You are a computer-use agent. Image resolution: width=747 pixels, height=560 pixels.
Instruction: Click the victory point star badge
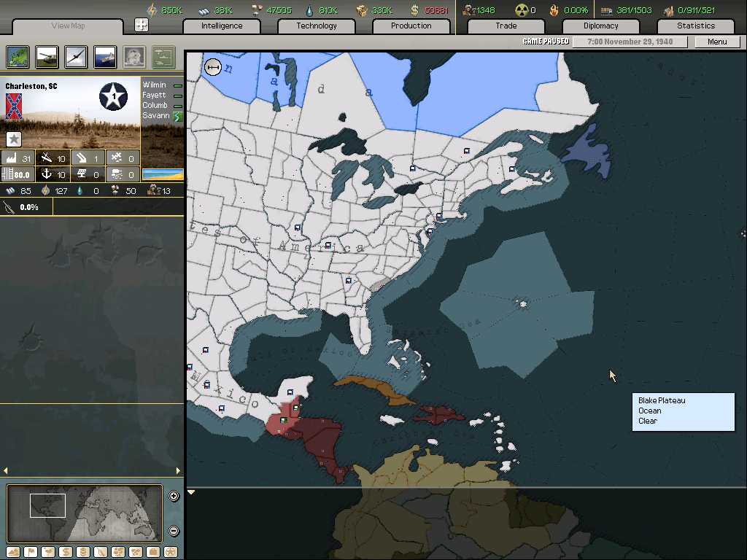(113, 96)
